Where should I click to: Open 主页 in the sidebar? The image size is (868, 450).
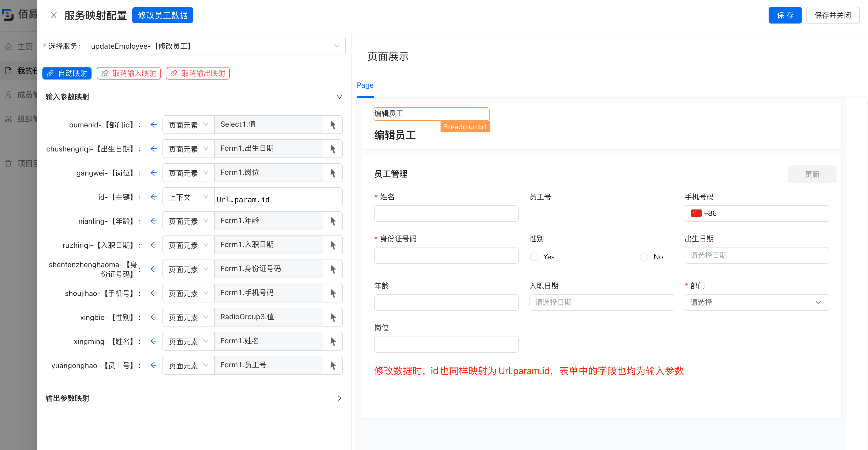coord(19,47)
